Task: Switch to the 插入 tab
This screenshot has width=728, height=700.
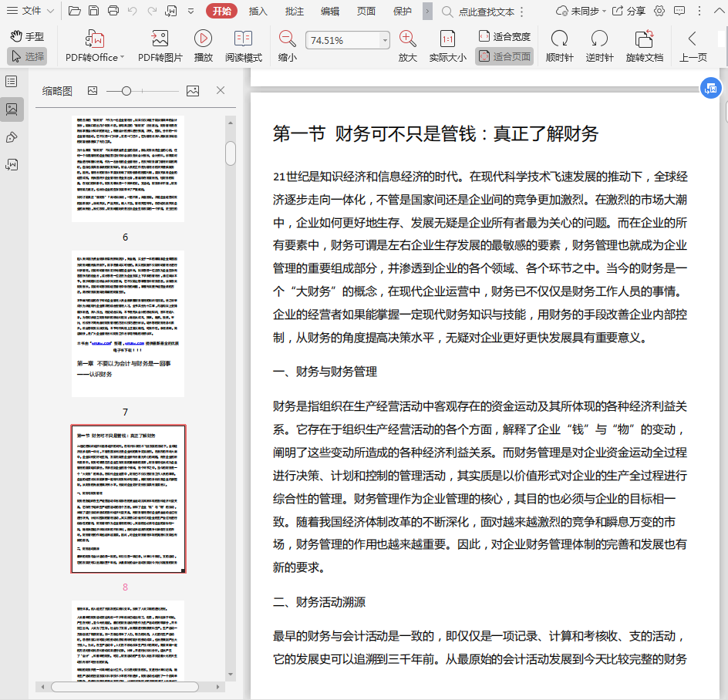Action: [x=258, y=11]
